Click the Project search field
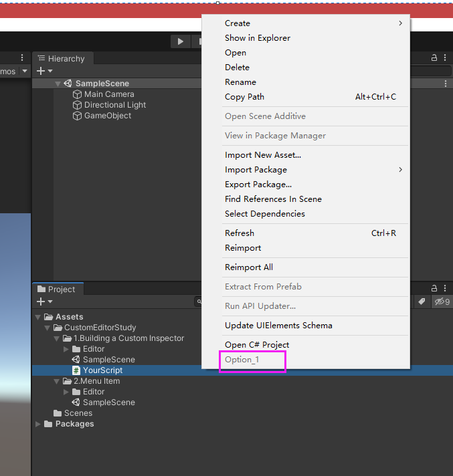 pyautogui.click(x=198, y=302)
